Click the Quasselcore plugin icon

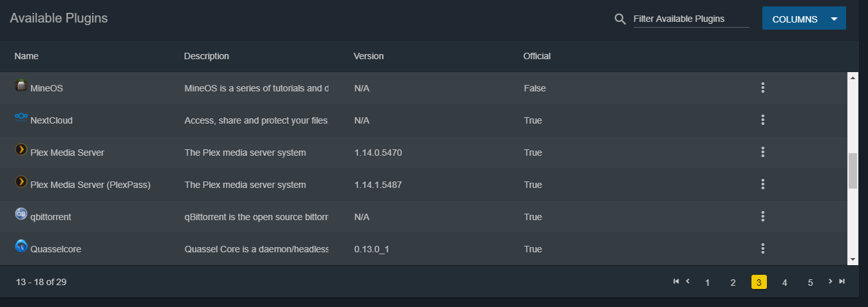coord(21,246)
